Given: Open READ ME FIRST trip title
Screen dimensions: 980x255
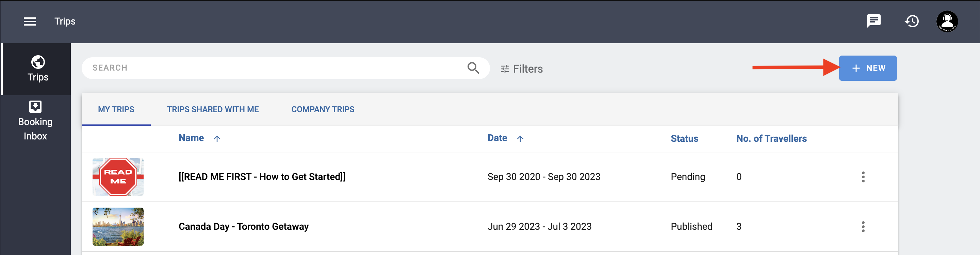Looking at the screenshot, I should tap(262, 177).
